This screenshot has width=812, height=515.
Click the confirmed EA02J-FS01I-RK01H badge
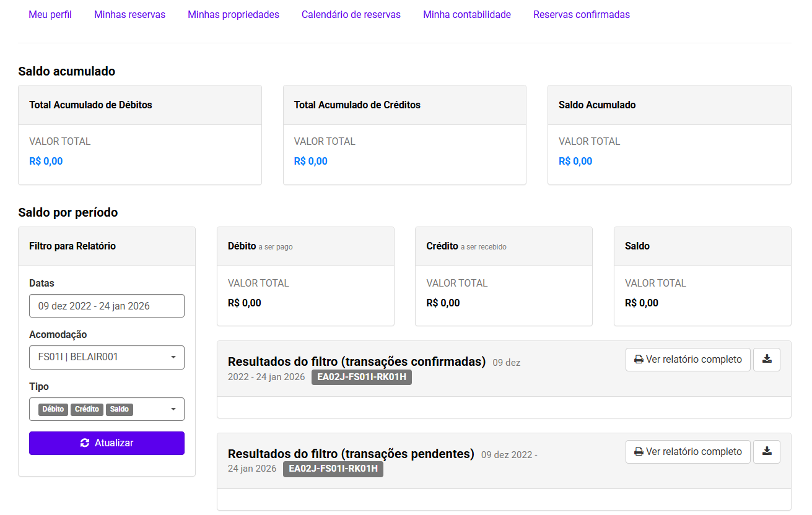[x=362, y=377]
